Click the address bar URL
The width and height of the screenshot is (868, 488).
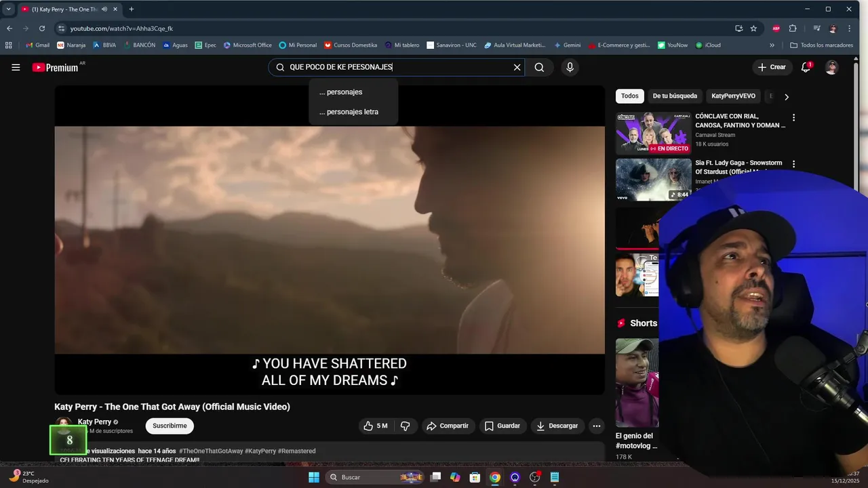pos(122,28)
